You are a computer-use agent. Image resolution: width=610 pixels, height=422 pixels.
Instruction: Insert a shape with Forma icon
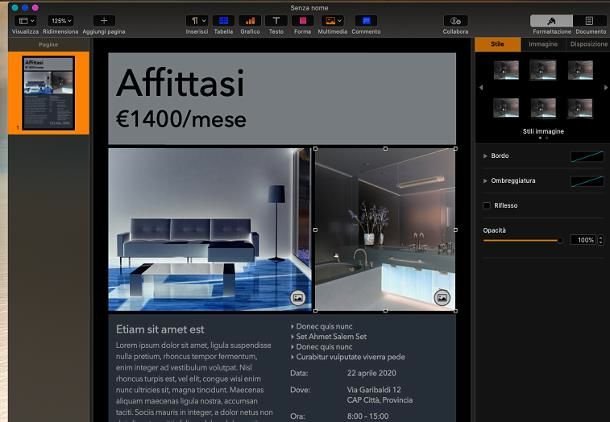tap(302, 21)
